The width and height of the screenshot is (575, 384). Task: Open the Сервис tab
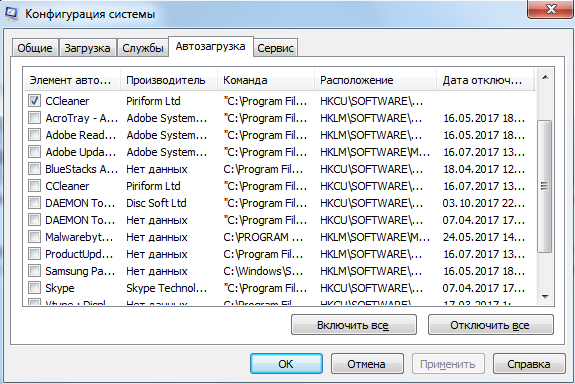(x=275, y=48)
